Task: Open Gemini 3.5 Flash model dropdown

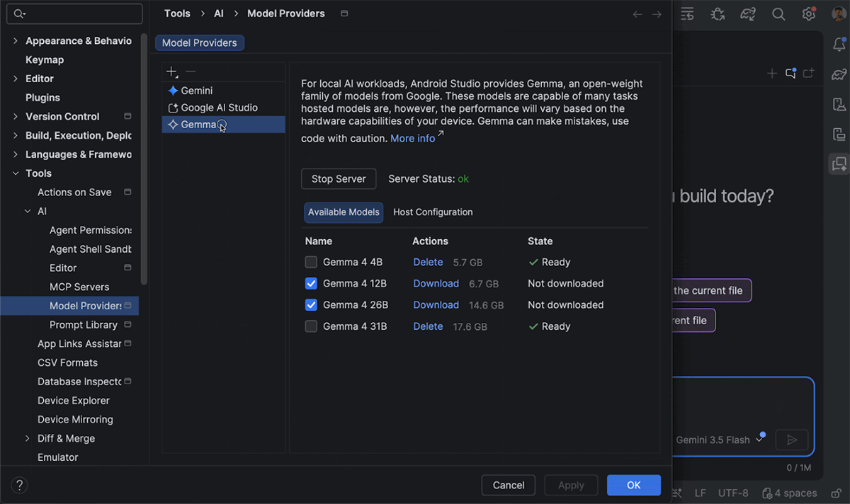Action: (x=720, y=440)
